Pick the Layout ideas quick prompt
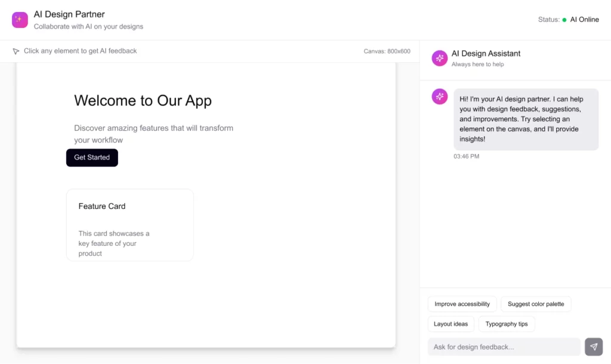This screenshot has height=364, width=611. [450, 324]
